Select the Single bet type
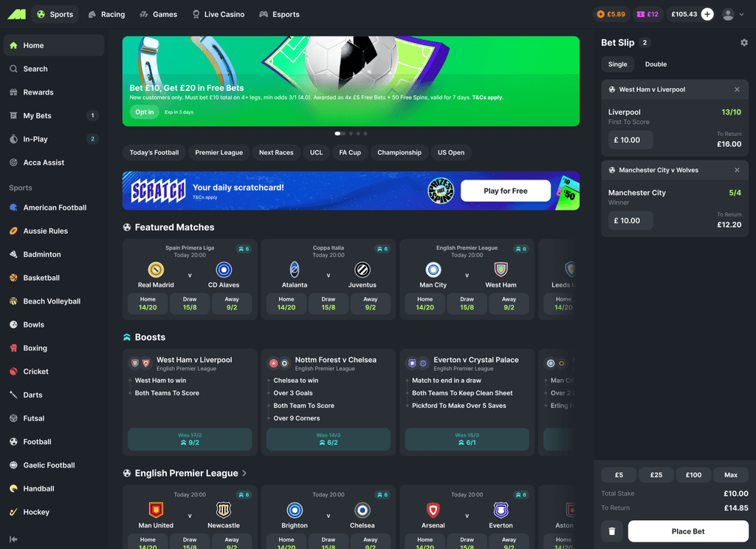The image size is (756, 549). [x=618, y=64]
